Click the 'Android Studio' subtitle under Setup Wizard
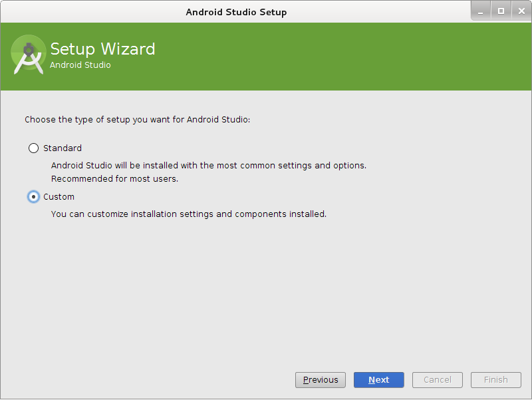Viewport: 532px width, 400px height. point(80,65)
